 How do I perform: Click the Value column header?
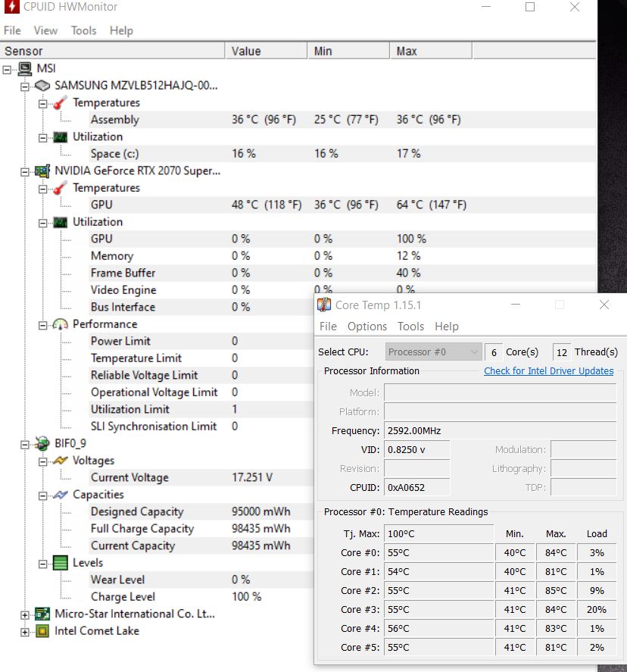click(x=266, y=51)
